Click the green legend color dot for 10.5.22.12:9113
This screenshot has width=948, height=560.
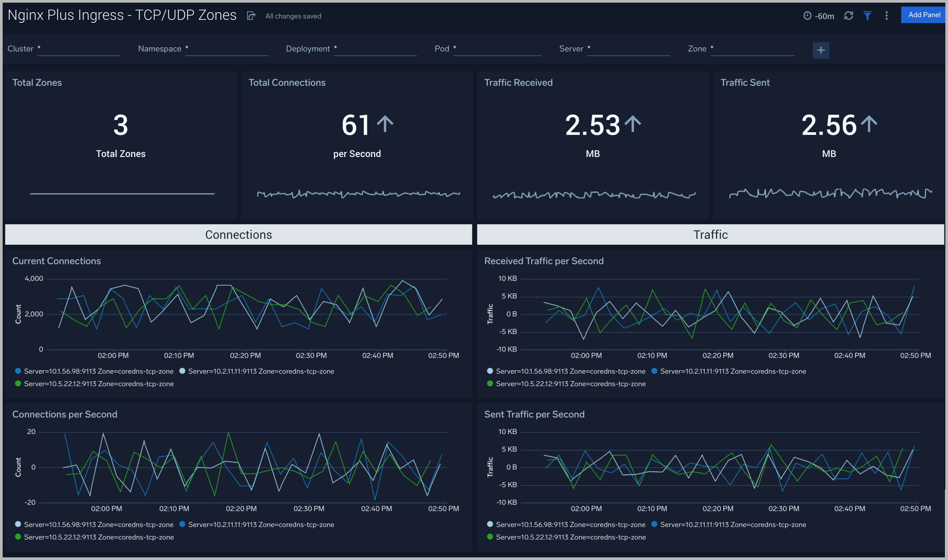pyautogui.click(x=17, y=384)
